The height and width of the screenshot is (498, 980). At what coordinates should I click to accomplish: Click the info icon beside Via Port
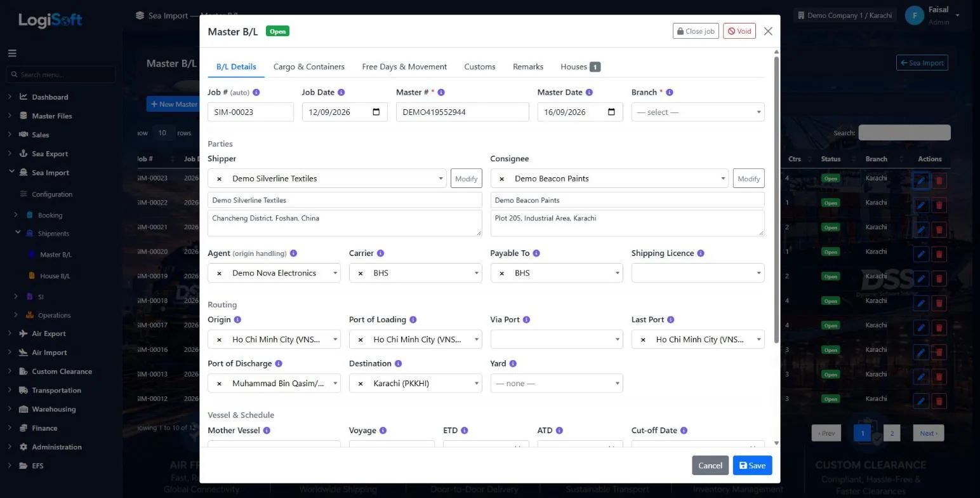pos(526,320)
